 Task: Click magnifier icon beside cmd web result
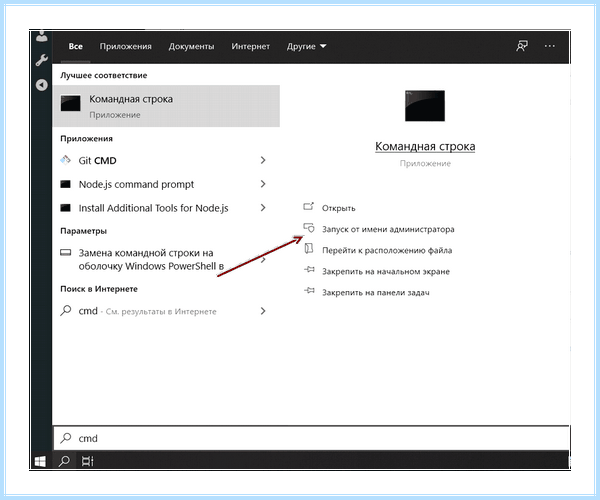(65, 310)
